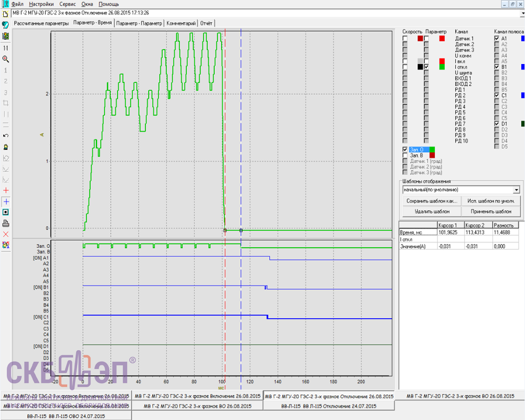Click the teal square frame icon

pos(5,212)
